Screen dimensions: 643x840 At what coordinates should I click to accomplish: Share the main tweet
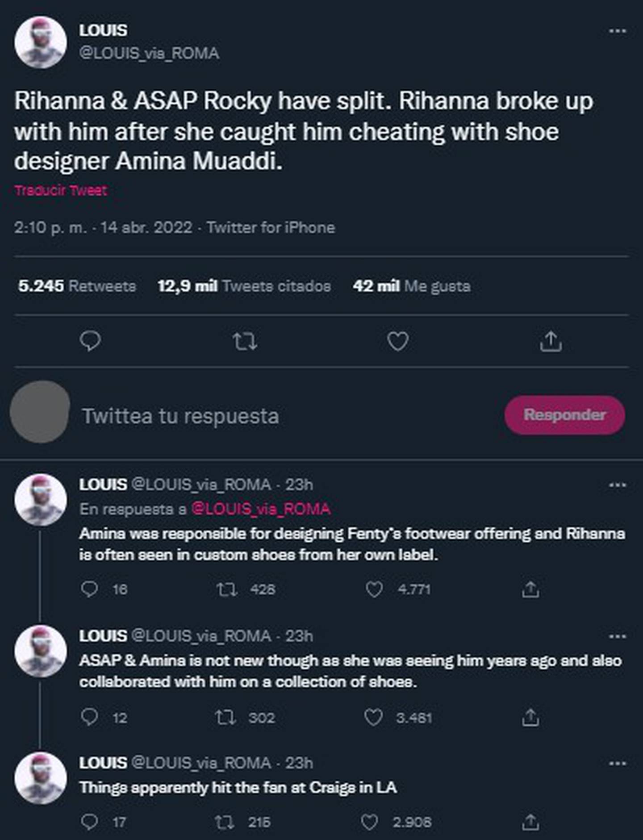(551, 342)
